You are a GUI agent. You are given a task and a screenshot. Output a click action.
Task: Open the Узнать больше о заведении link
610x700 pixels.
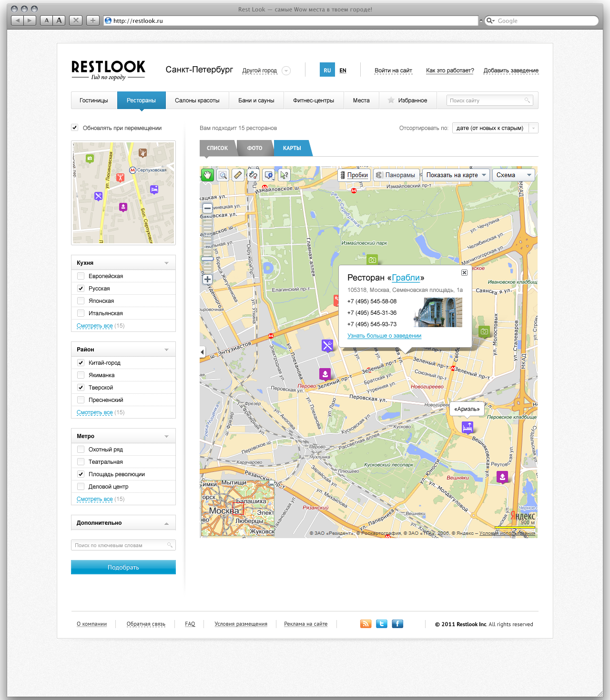point(384,336)
